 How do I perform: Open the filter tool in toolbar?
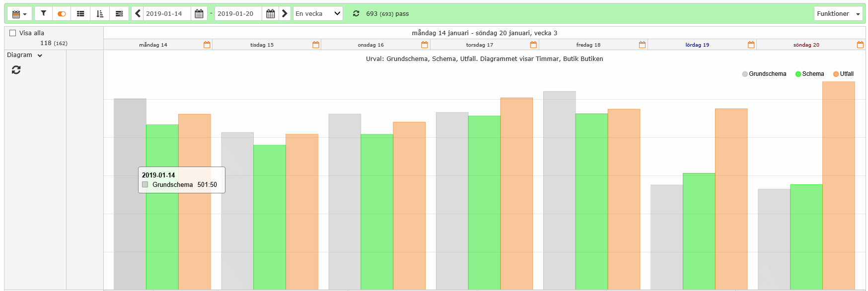click(x=44, y=13)
